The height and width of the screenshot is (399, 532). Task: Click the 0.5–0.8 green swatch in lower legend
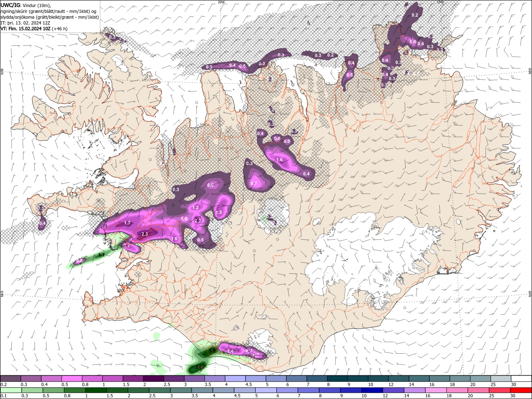(53, 390)
